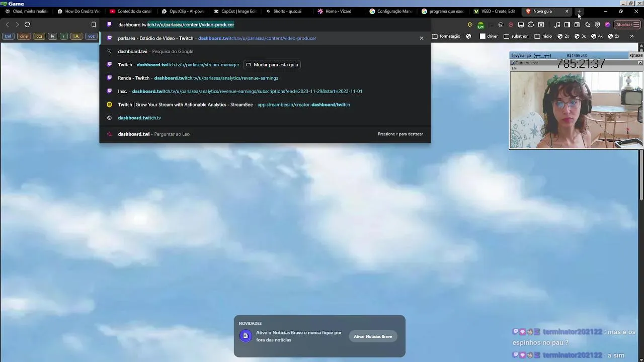
Task: Open the I.A. bookmark chip
Action: [76, 36]
